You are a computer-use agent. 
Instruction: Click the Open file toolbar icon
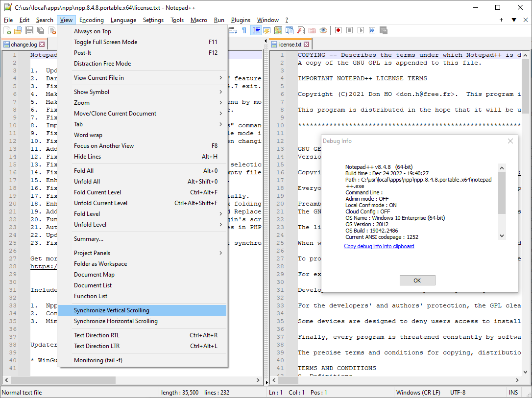[x=18, y=30]
